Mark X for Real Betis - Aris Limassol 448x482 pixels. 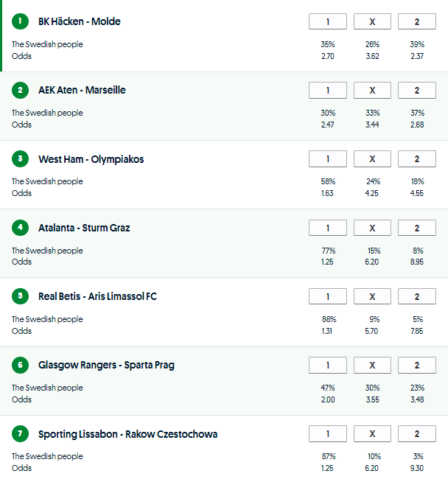(372, 296)
